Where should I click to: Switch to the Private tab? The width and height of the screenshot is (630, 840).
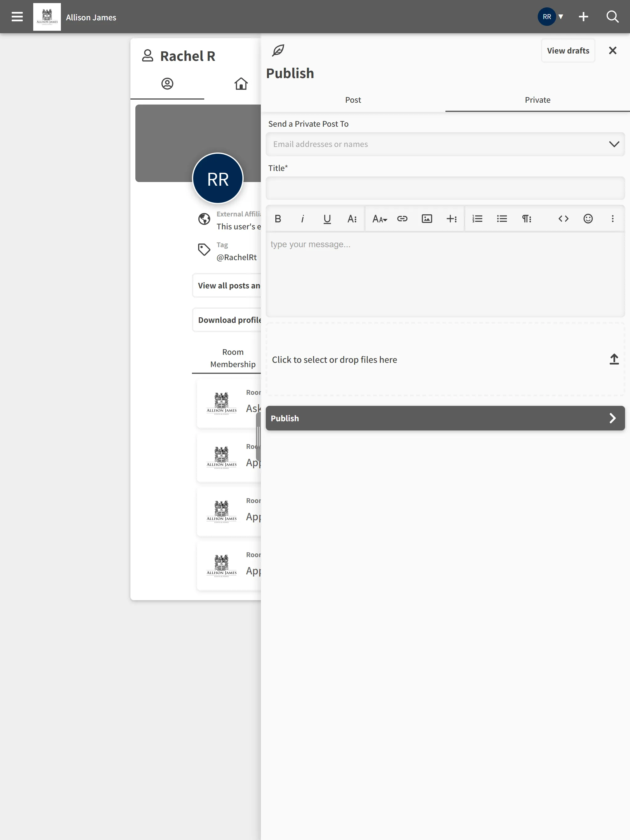coord(537,100)
